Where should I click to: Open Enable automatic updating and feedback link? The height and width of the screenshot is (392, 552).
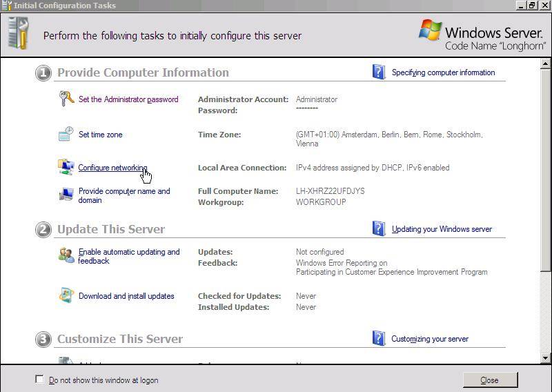[129, 257]
